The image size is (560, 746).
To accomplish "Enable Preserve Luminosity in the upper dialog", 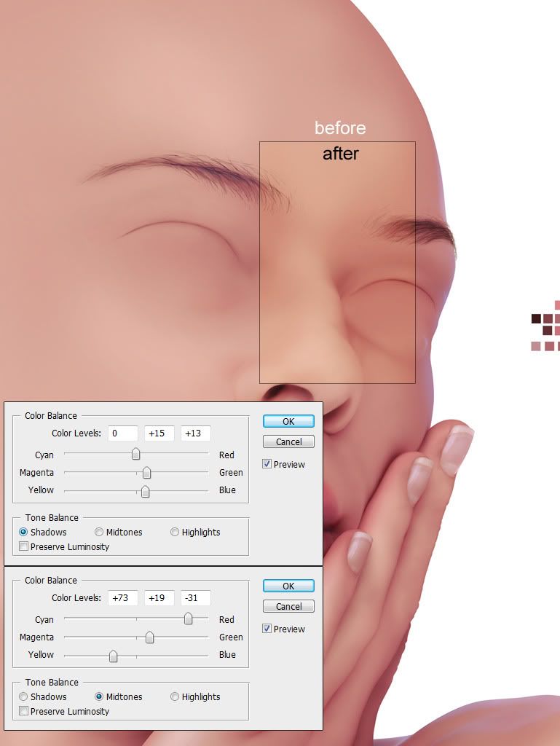I will 24,546.
